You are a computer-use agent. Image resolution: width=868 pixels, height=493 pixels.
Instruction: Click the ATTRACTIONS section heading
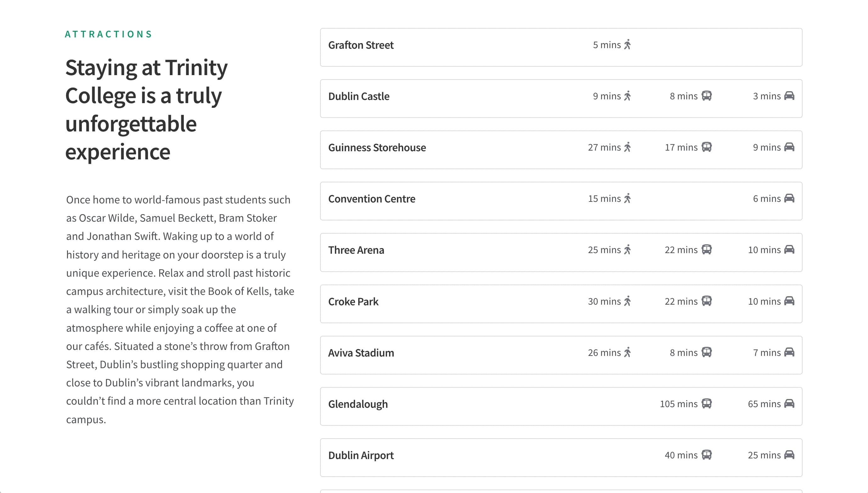(x=109, y=34)
